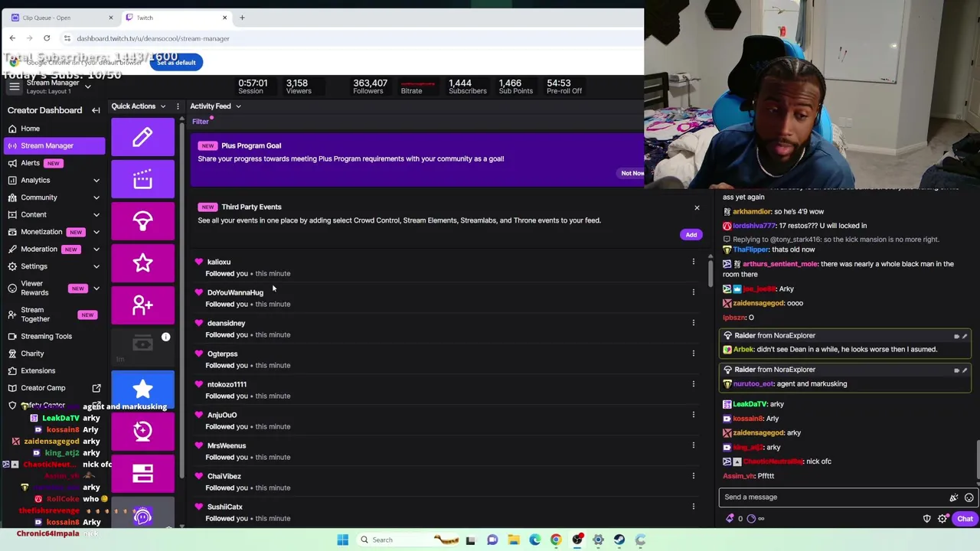980x551 pixels.
Task: Click the Clip quick action tile
Action: point(142,179)
